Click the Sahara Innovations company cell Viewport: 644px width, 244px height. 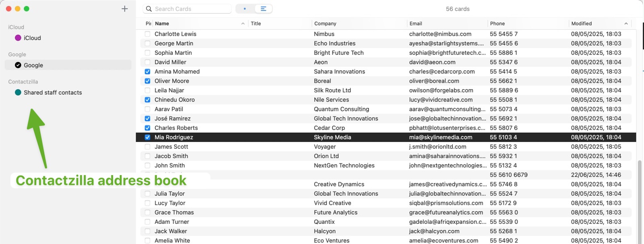[339, 71]
